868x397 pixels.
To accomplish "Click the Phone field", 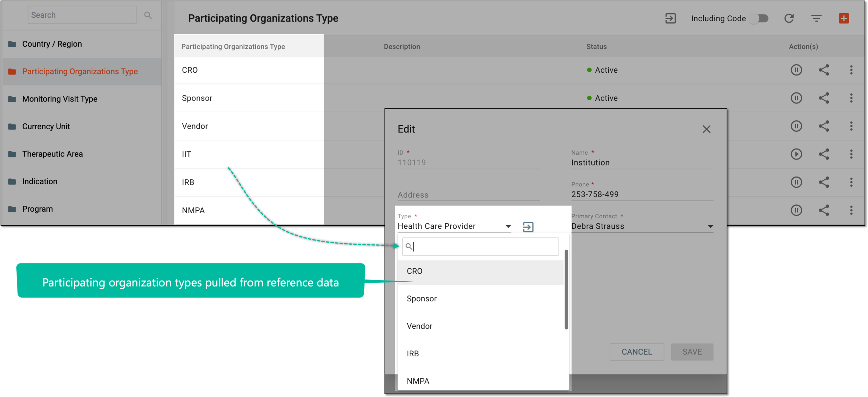I will coord(642,194).
